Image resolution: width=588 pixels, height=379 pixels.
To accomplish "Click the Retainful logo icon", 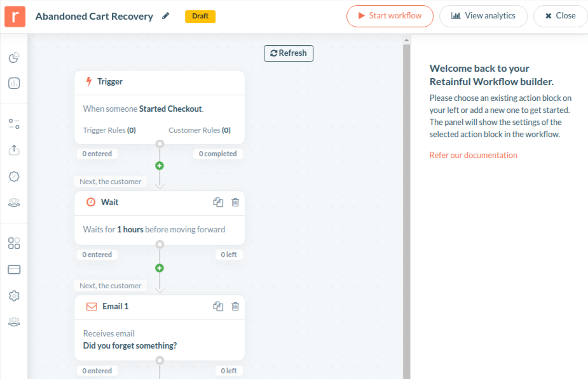I will 15,17.
